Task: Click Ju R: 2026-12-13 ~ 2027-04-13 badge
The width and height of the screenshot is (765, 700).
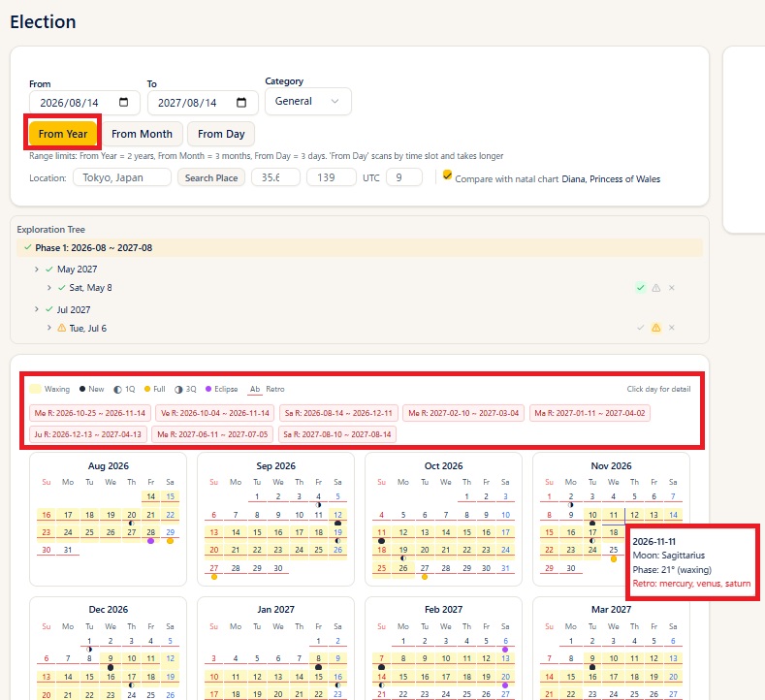Action: (88, 434)
